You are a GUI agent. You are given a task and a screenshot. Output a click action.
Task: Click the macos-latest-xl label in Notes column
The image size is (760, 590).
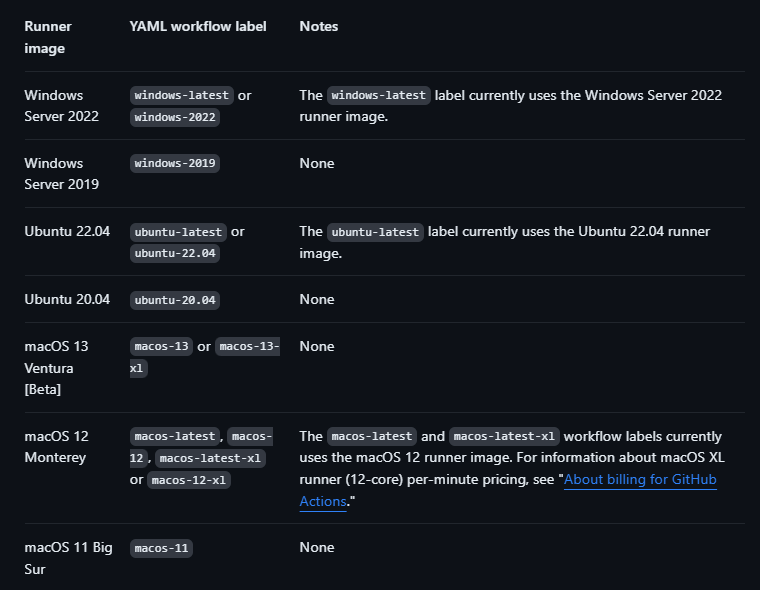[x=504, y=436]
